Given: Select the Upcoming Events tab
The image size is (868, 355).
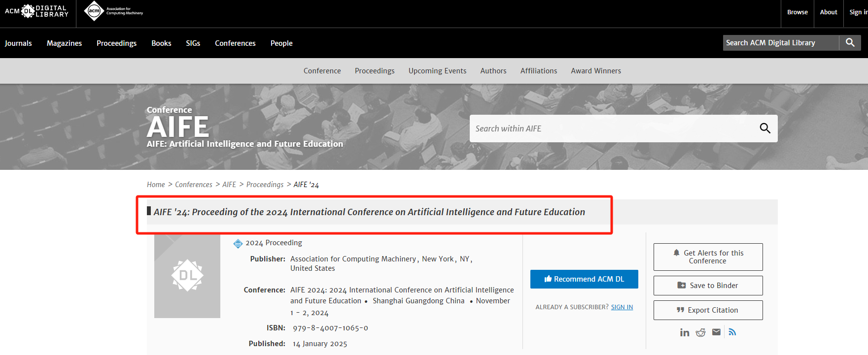Looking at the screenshot, I should point(437,71).
